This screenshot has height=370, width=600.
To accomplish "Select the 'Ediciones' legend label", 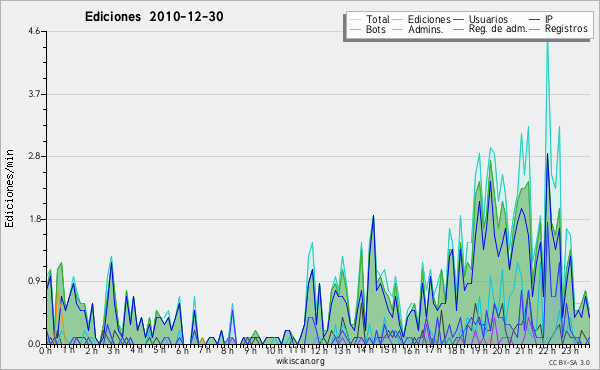I will [x=429, y=19].
